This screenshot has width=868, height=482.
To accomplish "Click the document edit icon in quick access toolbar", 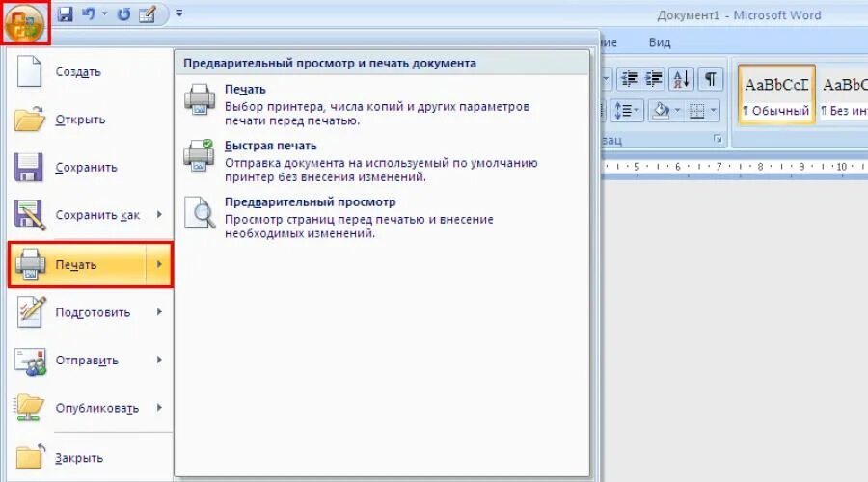I will click(x=147, y=13).
